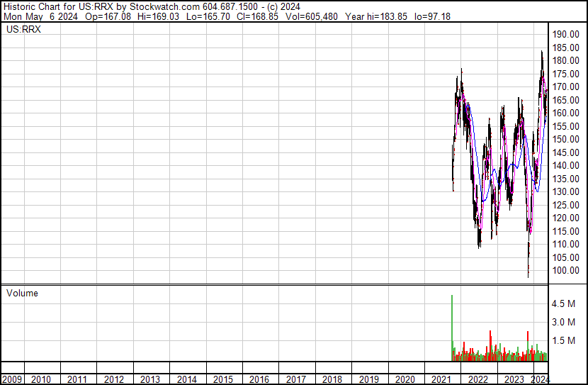Click the Year hi=183.85 value in the header
This screenshot has height=385, width=588.
[x=380, y=16]
